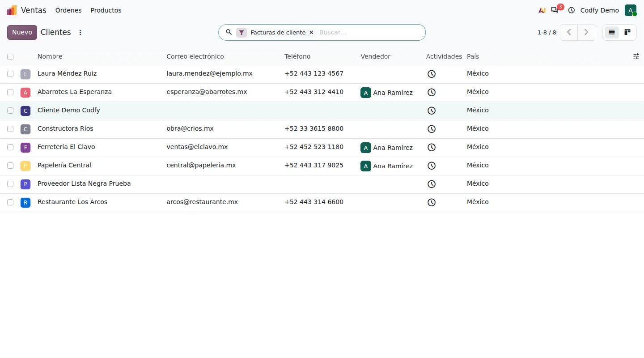Create a new client with Nuevo
This screenshot has height=358, width=644.
point(22,32)
